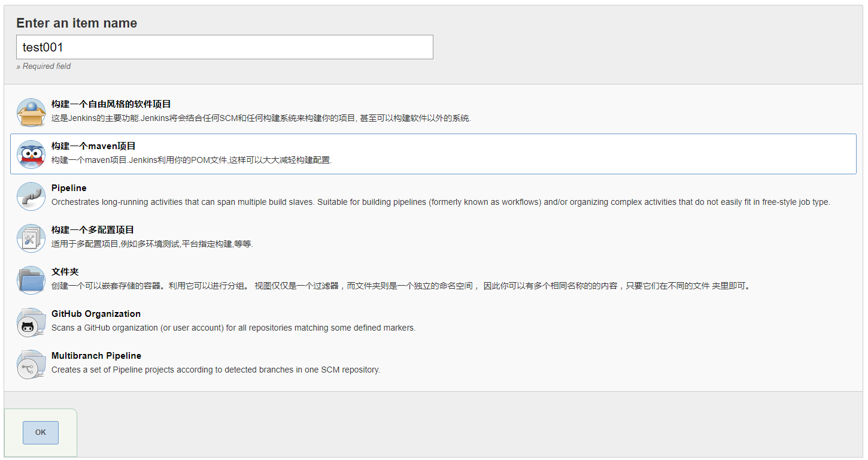This screenshot has height=460, width=868.
Task: Click the freestyle software project box icon
Action: coord(31,113)
